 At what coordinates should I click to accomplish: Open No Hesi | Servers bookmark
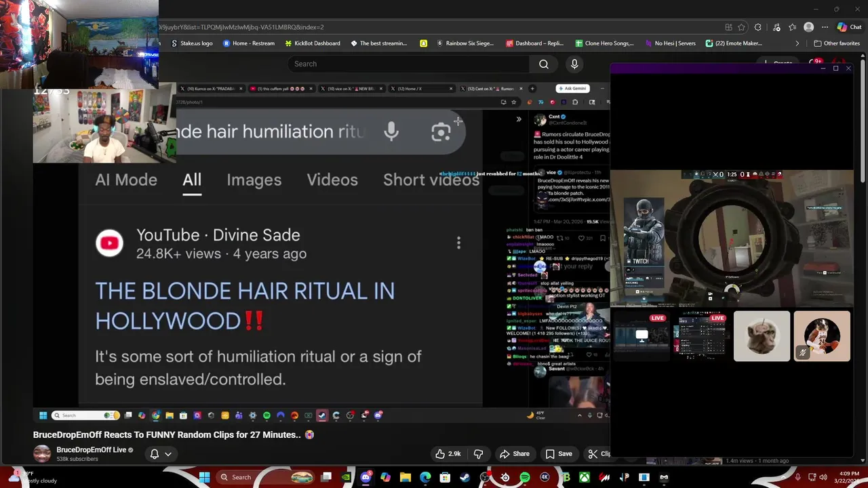pos(671,43)
